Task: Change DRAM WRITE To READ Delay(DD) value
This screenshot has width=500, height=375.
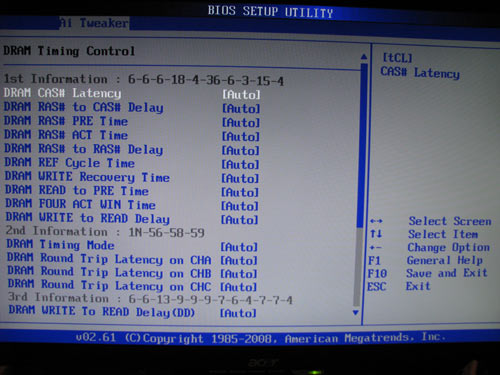Action: (x=238, y=313)
